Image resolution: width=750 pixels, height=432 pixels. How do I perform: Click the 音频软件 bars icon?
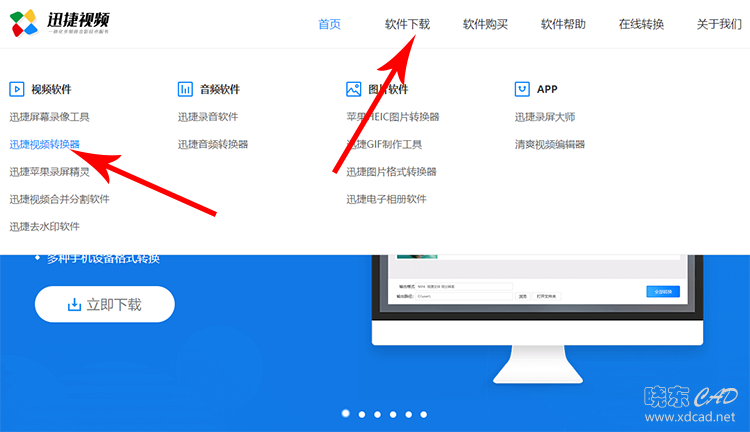point(185,89)
